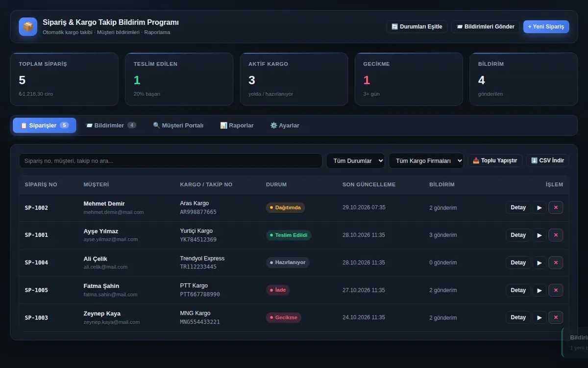Screen dimensions: 588x368
Task: Click the İade status badge
Action: [278, 290]
